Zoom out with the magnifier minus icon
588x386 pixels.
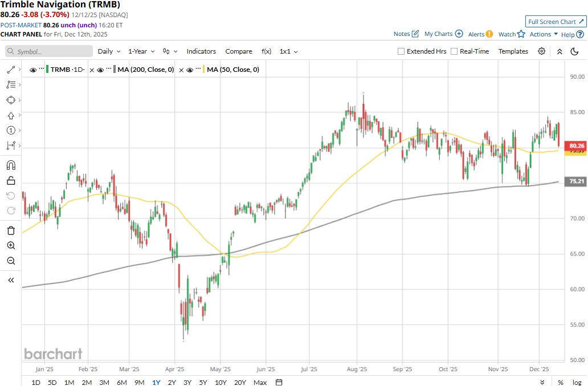point(11,261)
